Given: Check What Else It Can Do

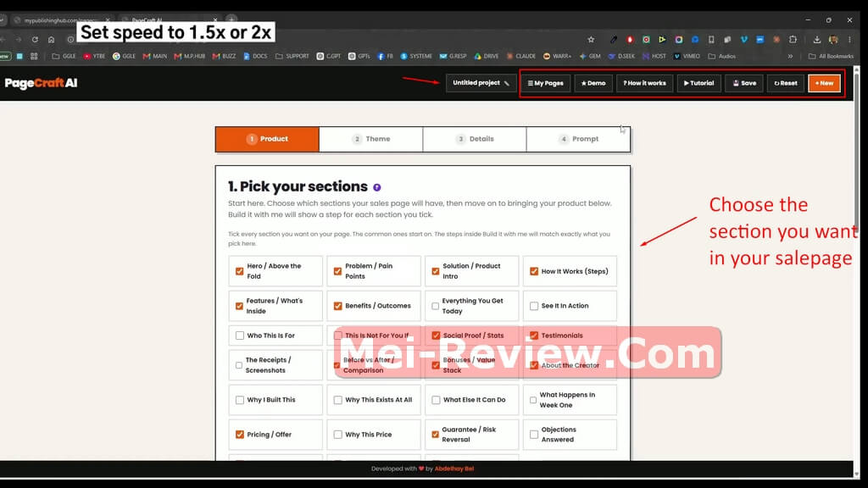Looking at the screenshot, I should (436, 400).
